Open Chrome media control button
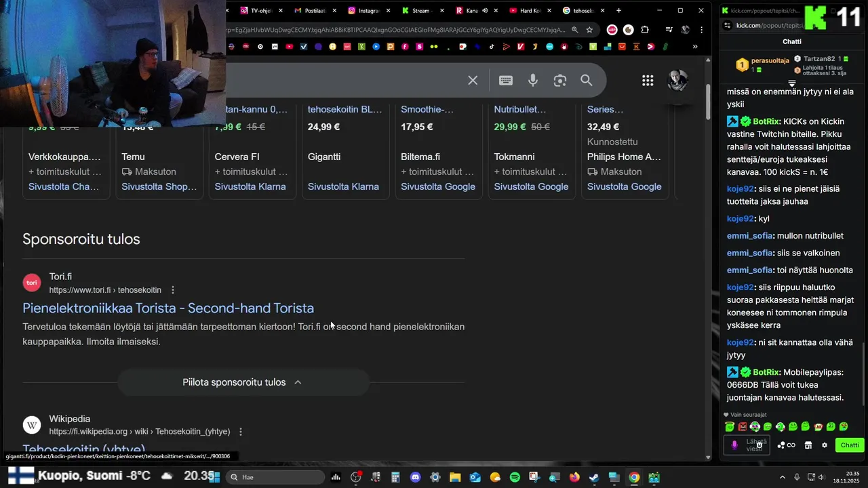 tap(669, 30)
